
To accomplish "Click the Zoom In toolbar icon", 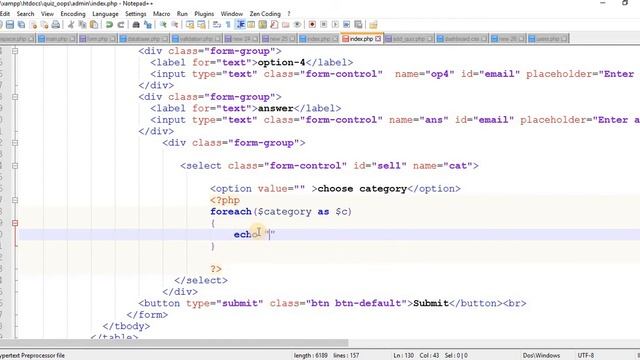I will pyautogui.click(x=163, y=24).
